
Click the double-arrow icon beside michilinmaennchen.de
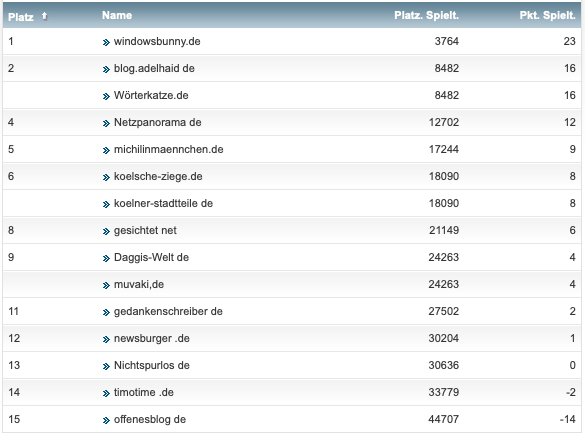pyautogui.click(x=106, y=150)
